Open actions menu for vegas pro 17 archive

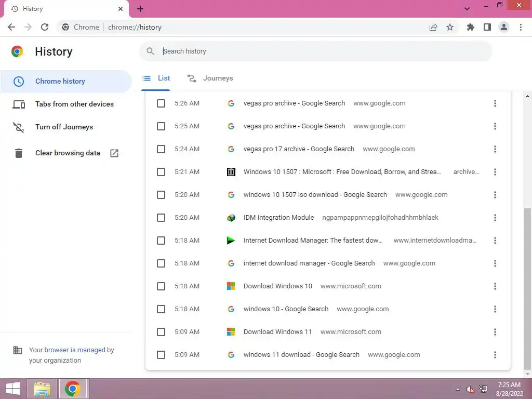click(495, 149)
